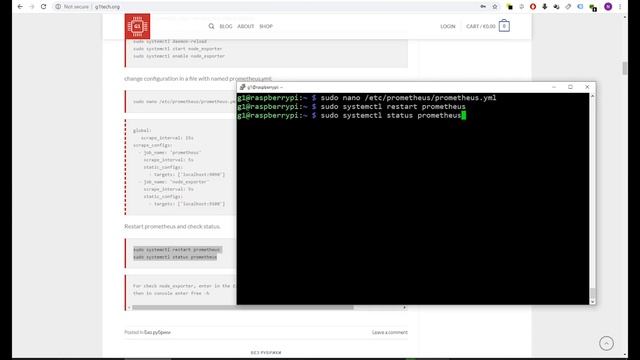Click the terminal line 'sudo systemctl restart prometheus'
Screen dimensions: 640x360
click(x=393, y=107)
